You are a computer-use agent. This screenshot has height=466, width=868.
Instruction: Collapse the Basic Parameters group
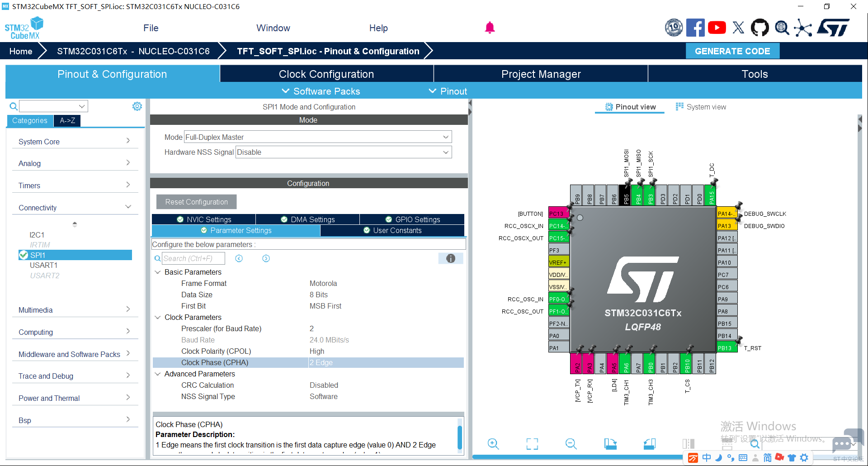158,272
